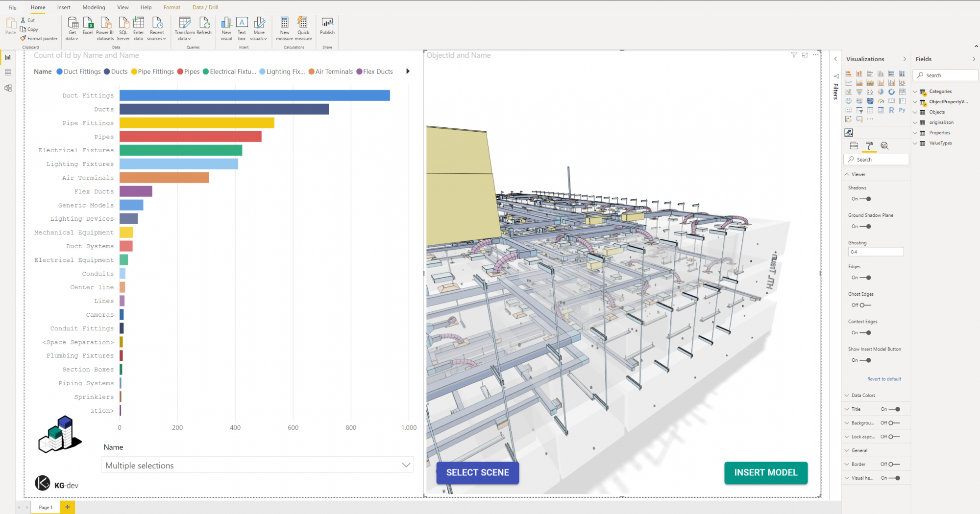Image resolution: width=980 pixels, height=514 pixels.
Task: Open the View menu tab
Action: pyautogui.click(x=123, y=7)
